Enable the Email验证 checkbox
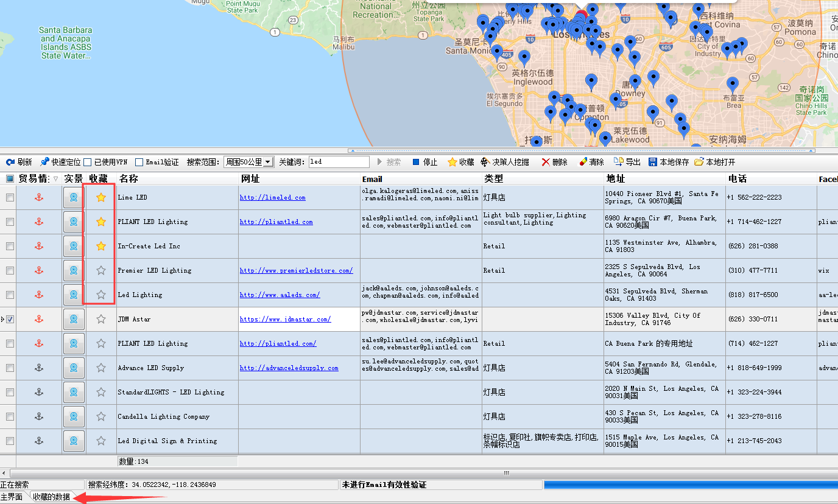Screen dimensions: 838x504 (139, 163)
